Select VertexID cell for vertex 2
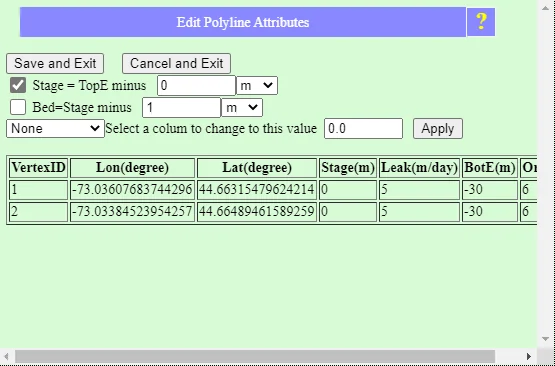 coord(39,212)
